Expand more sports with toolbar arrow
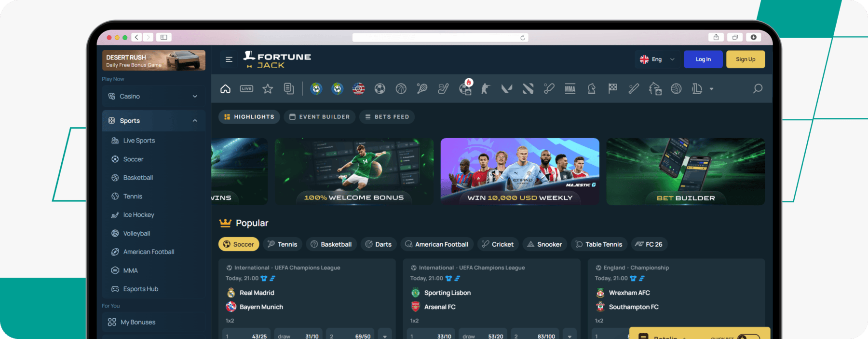 711,89
